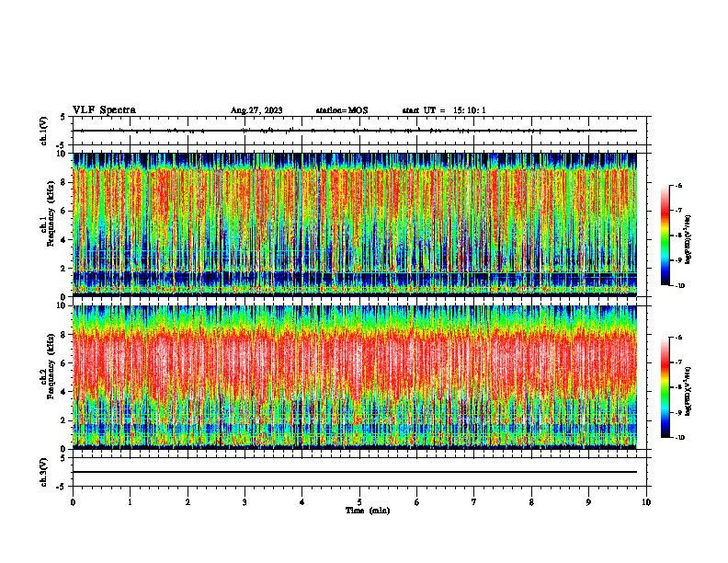
Task: Click the "start UT = 15:10:1" text
Action: coord(444,110)
